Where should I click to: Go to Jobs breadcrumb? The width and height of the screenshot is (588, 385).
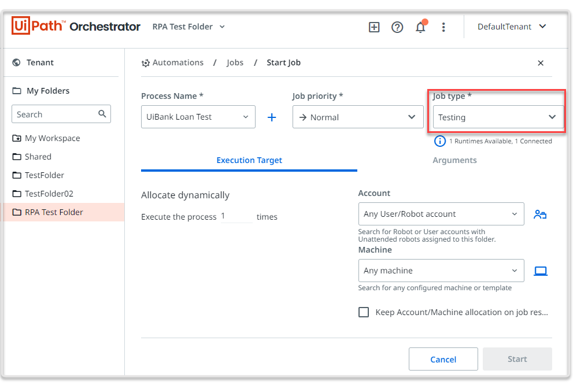pyautogui.click(x=235, y=62)
